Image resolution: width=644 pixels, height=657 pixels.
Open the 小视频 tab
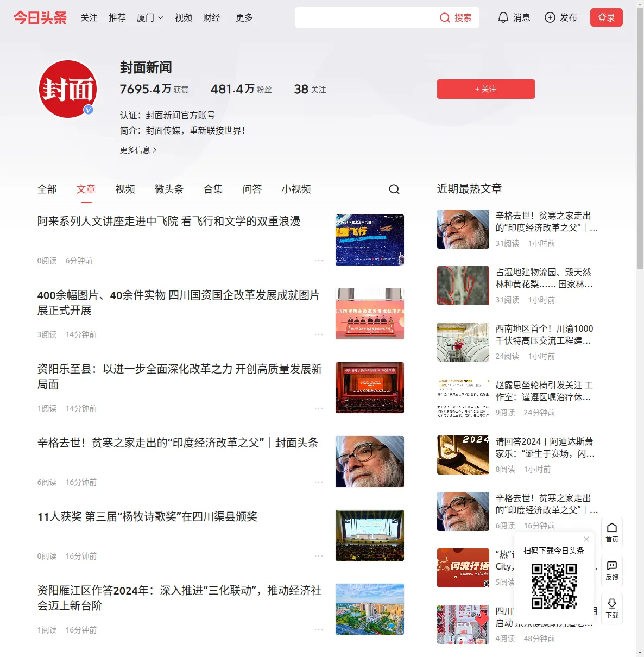296,189
